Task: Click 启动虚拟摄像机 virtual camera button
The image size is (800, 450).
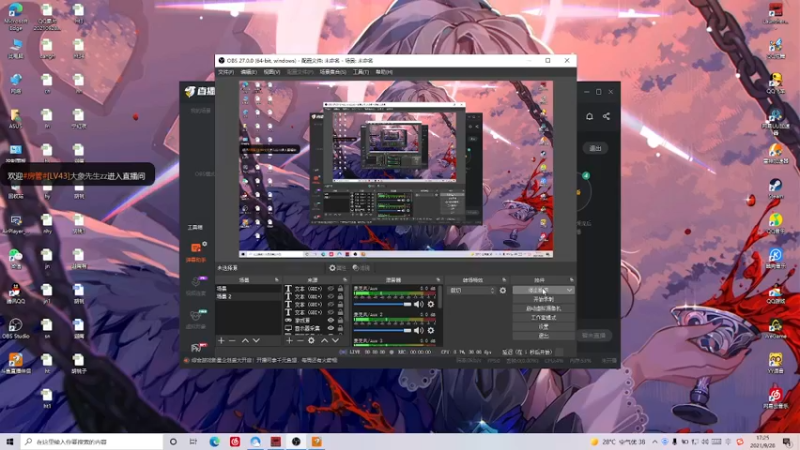Action: point(543,309)
